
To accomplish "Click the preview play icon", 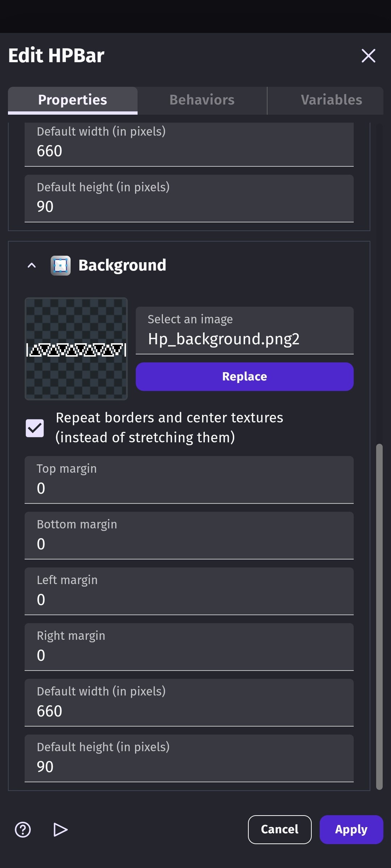I will click(60, 830).
